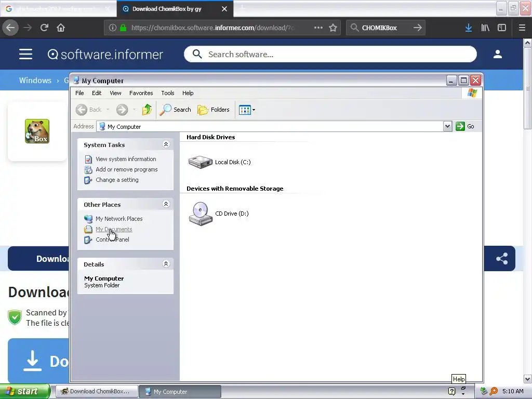Open Control Panel link
Viewport: 532px width, 399px height.
(112, 240)
